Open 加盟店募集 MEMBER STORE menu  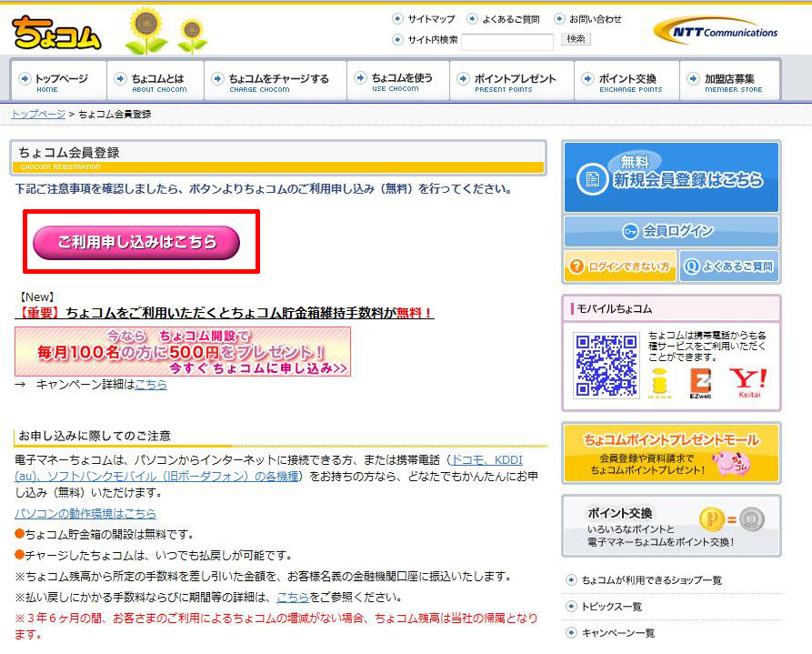tap(729, 81)
